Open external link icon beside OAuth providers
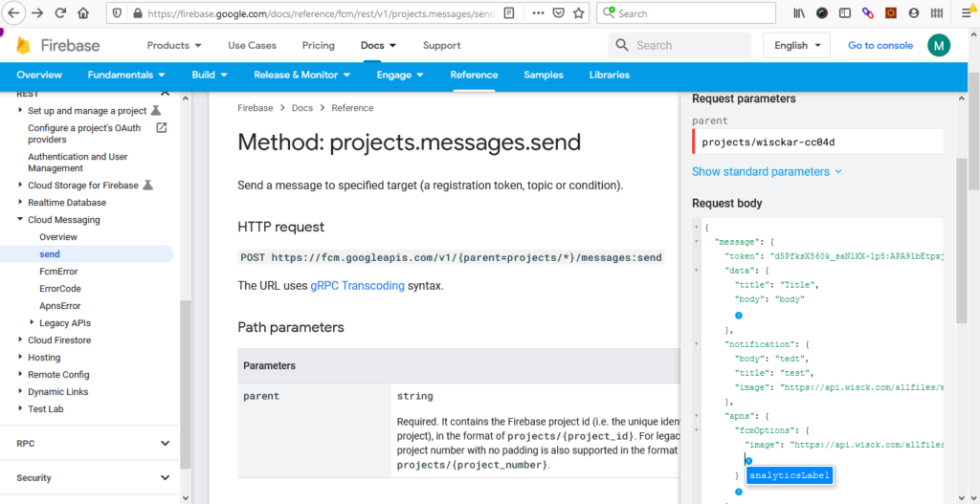This screenshot has width=980, height=504. [162, 128]
